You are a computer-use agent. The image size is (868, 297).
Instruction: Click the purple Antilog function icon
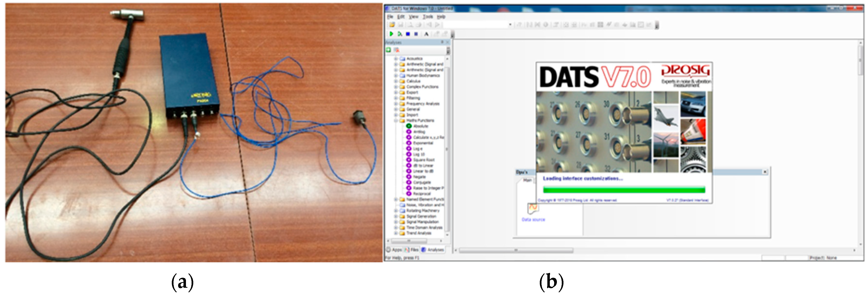[409, 132]
